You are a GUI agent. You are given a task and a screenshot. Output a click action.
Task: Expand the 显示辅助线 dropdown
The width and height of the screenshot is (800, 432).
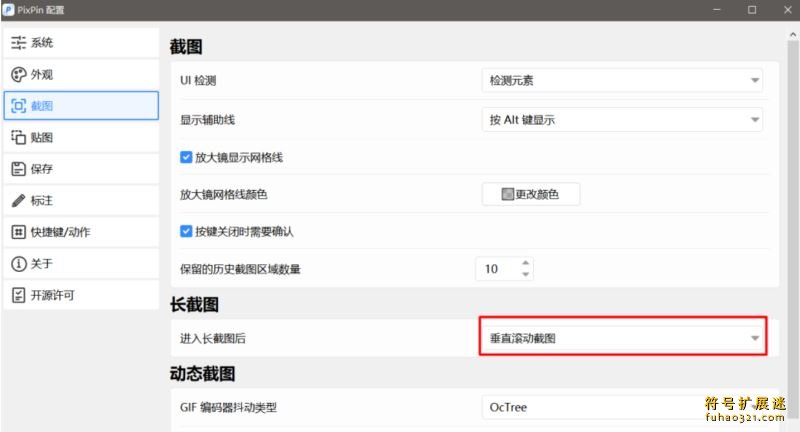pyautogui.click(x=621, y=120)
